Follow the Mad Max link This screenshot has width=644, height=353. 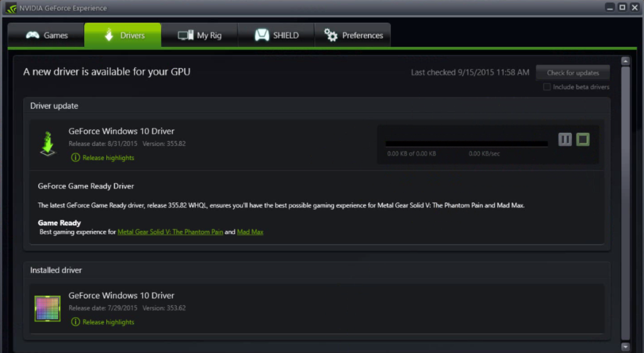(x=250, y=232)
